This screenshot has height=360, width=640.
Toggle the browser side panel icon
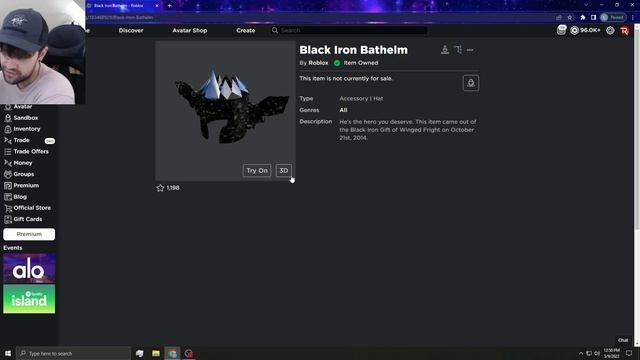[x=593, y=18]
